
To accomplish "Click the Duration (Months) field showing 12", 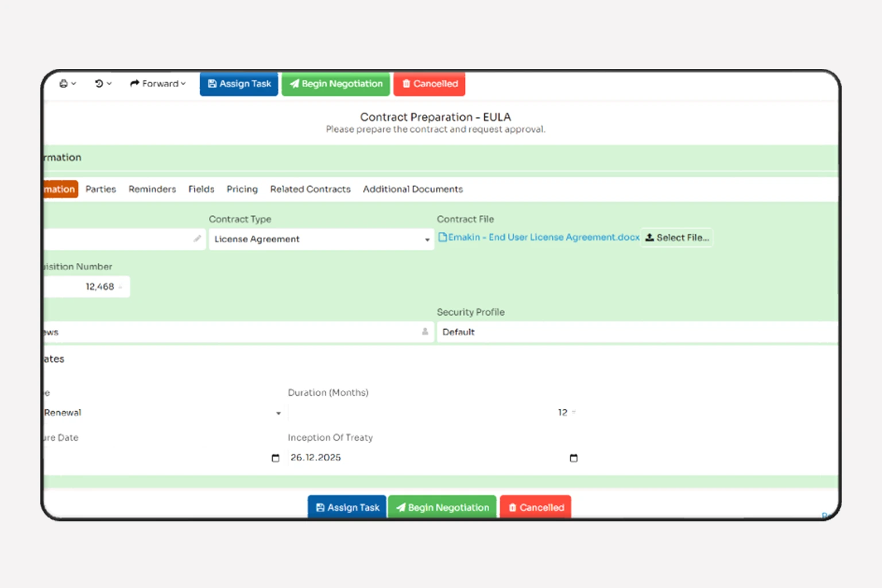I will tap(432, 413).
